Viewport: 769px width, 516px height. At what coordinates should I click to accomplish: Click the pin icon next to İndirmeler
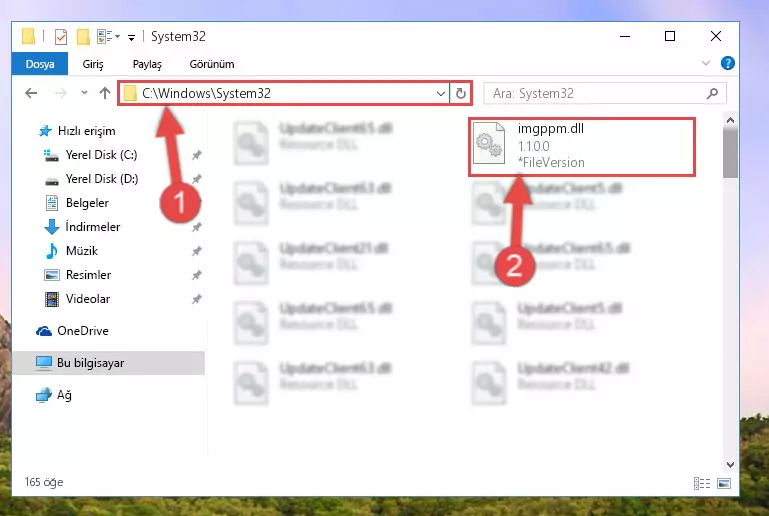(197, 227)
